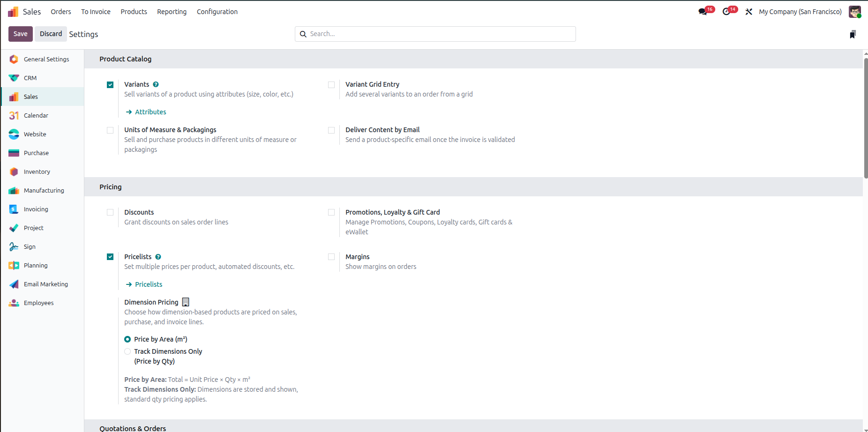
Task: Open the Configuration menu
Action: click(x=217, y=12)
